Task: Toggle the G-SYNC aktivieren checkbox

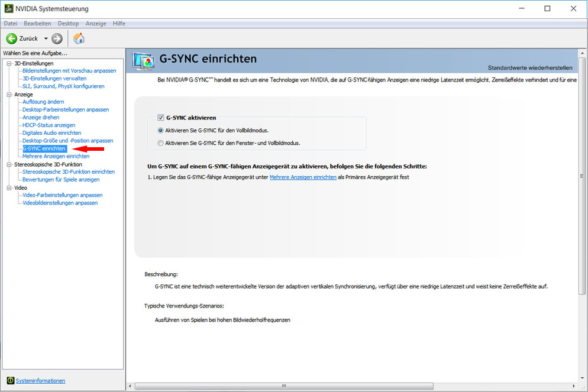Action: (161, 118)
